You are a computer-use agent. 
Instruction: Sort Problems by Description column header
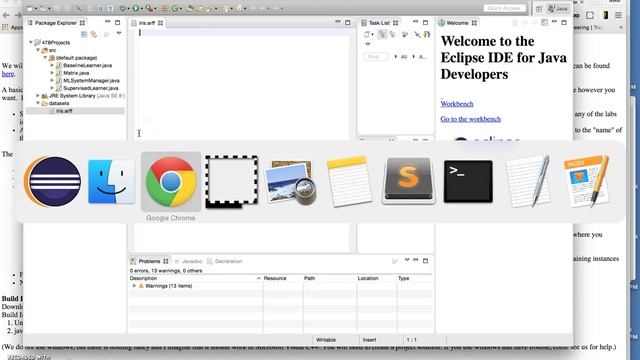[195, 278]
